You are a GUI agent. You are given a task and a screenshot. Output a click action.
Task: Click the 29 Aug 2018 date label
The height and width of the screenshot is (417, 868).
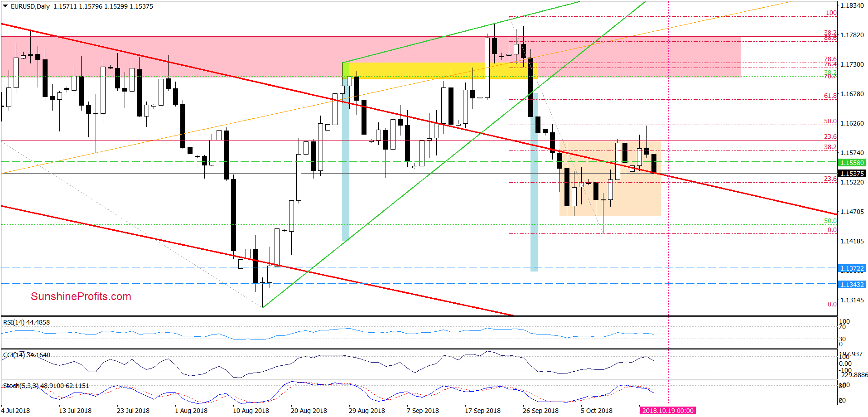click(367, 411)
